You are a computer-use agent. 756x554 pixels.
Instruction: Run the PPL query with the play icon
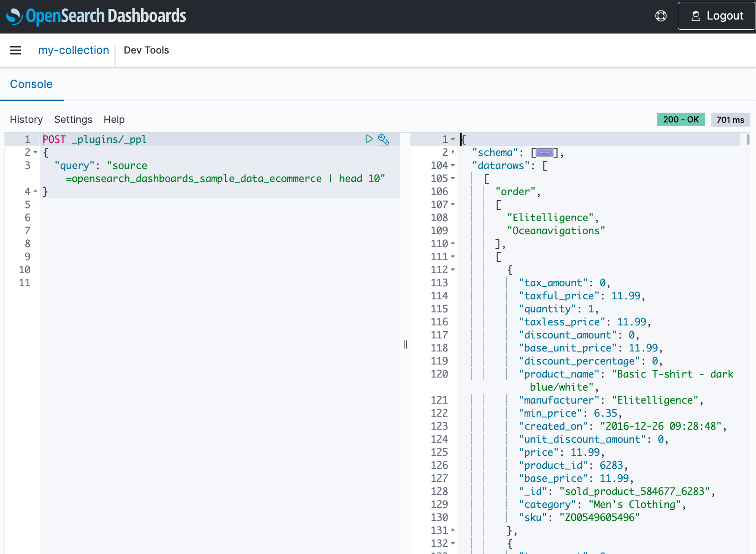369,139
